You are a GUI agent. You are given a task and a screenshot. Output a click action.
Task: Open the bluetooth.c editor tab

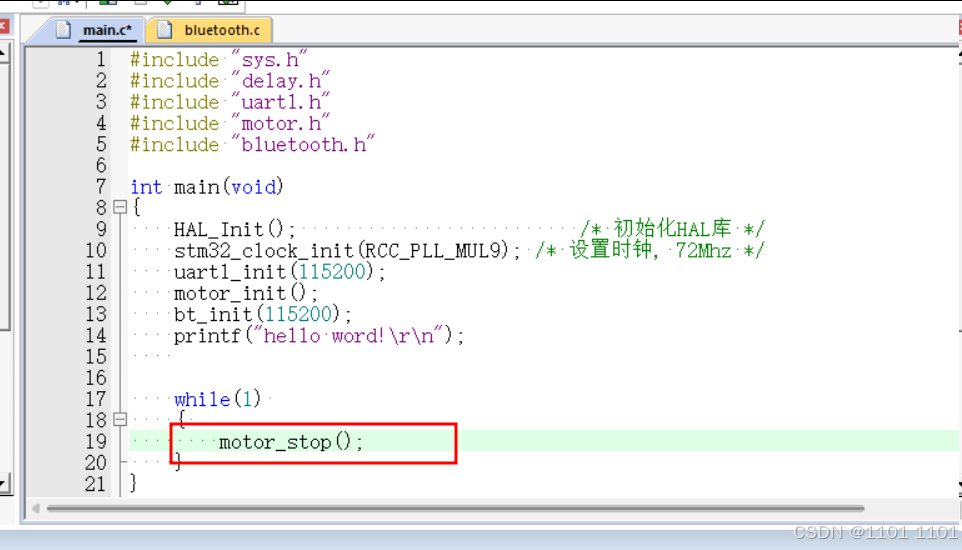(210, 30)
